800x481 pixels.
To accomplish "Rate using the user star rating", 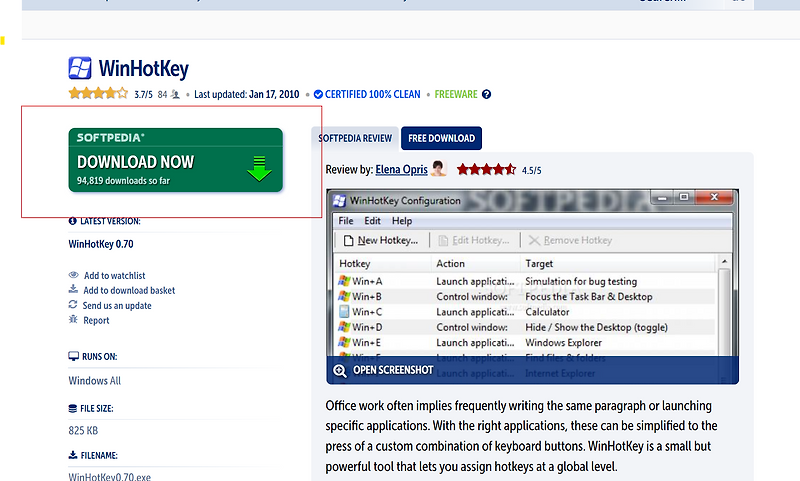I will (98, 93).
